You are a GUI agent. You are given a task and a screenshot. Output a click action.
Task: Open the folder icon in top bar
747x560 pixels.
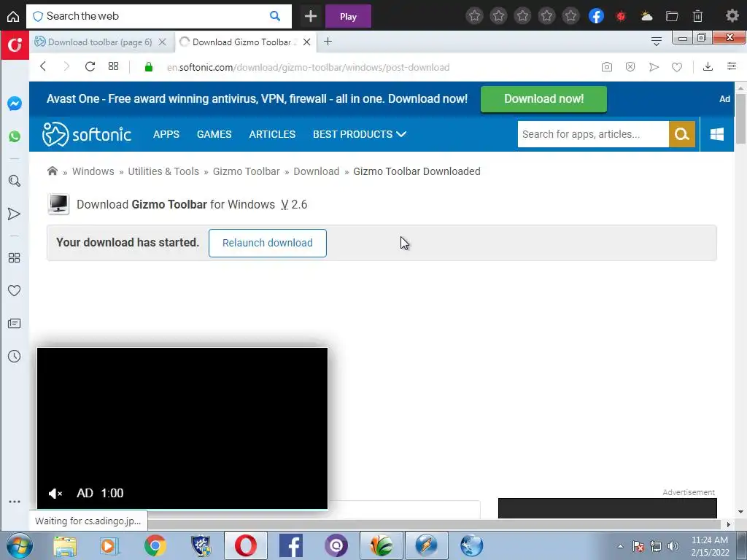pos(672,16)
